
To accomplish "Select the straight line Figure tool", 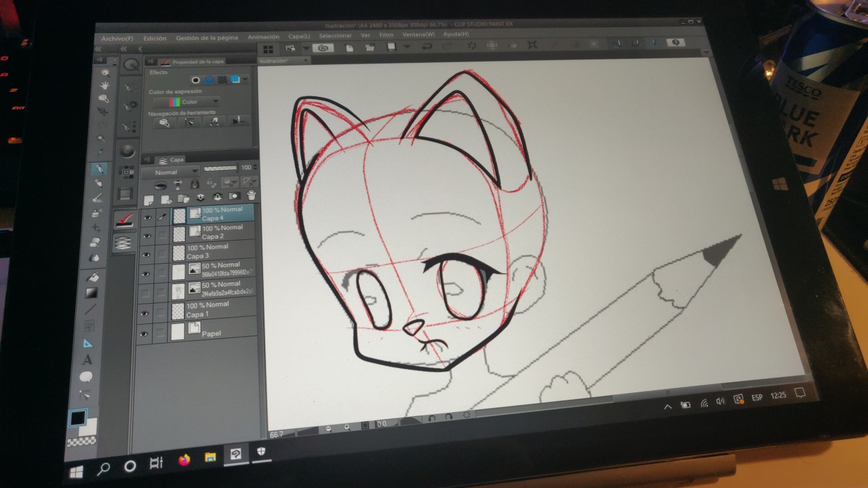I will (x=91, y=309).
